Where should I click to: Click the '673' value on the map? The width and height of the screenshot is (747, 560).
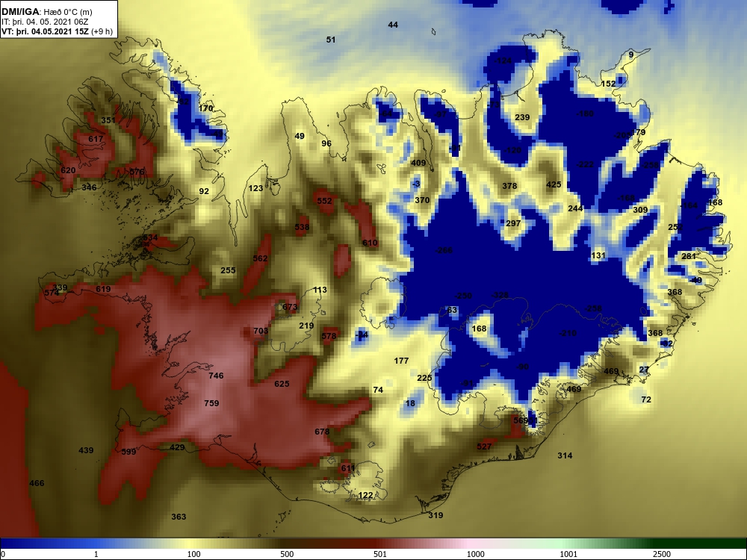click(x=290, y=307)
